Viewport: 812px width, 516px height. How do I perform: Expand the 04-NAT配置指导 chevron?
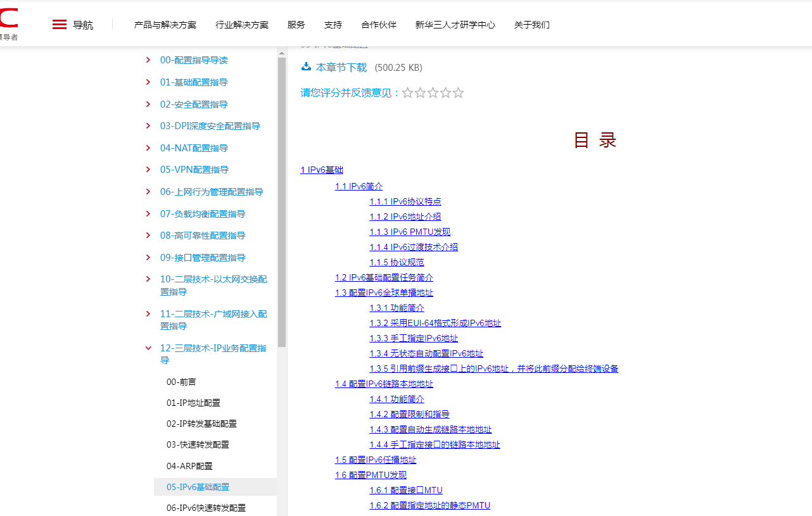coord(148,148)
